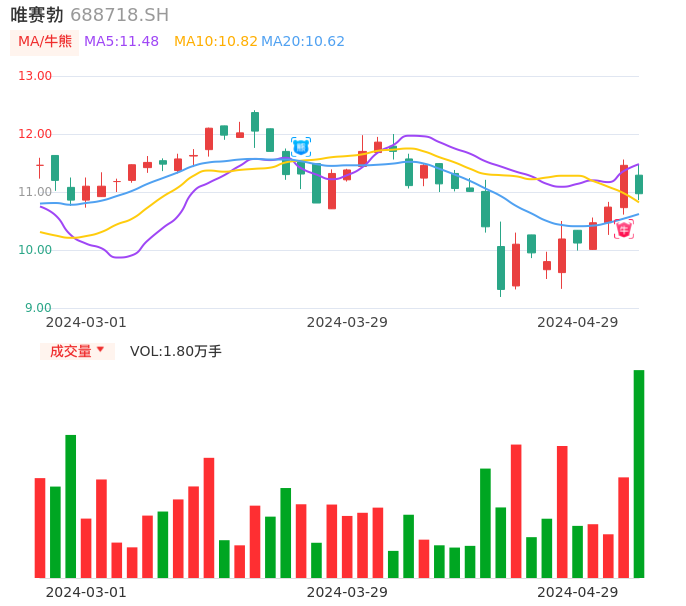Click the stock name 唯赛勃
This screenshot has height=606, width=686.
coord(37,15)
